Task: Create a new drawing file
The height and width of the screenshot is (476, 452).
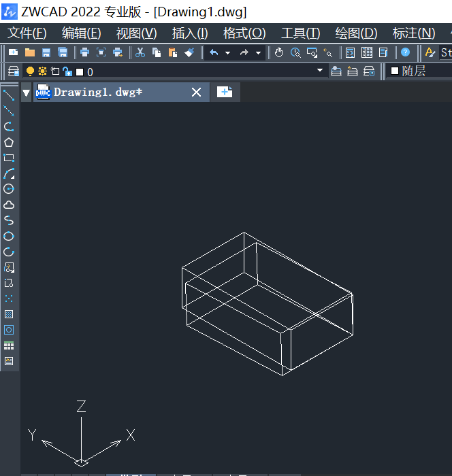Action: click(x=13, y=52)
